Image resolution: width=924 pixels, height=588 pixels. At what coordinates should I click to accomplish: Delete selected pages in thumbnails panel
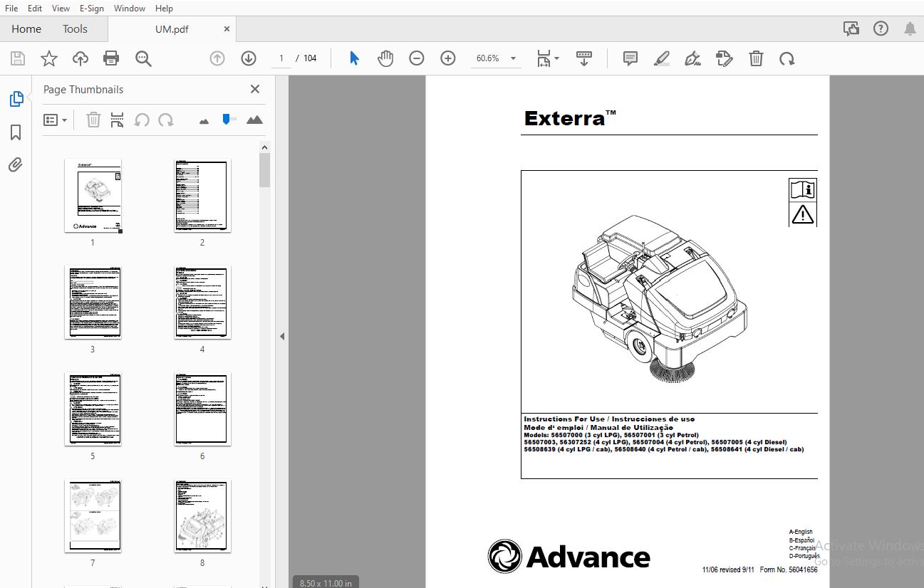93,120
